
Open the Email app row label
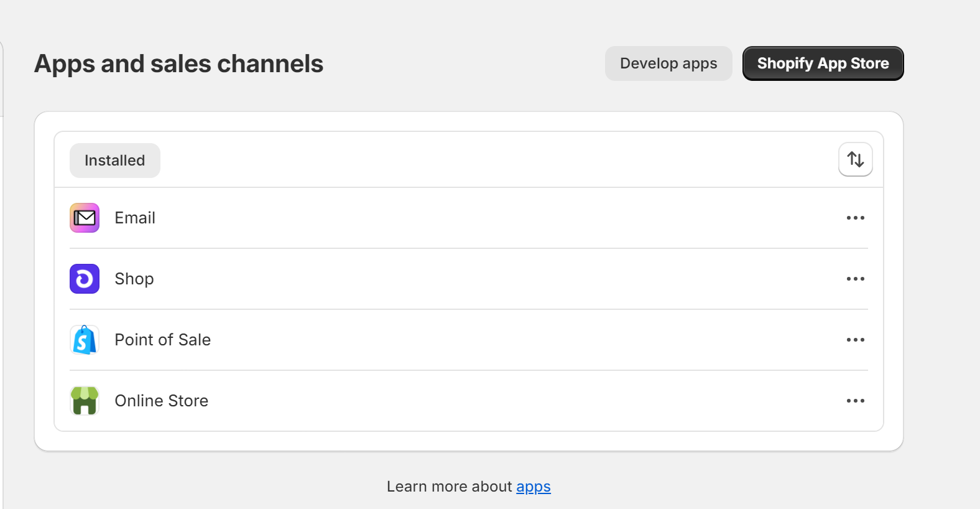tap(135, 218)
